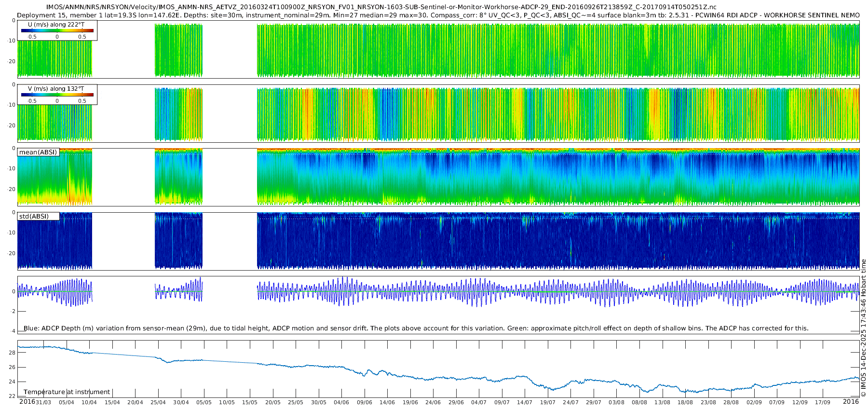868x410 pixels.
Task: Click the 08/08 date tick
Action: click(x=639, y=402)
